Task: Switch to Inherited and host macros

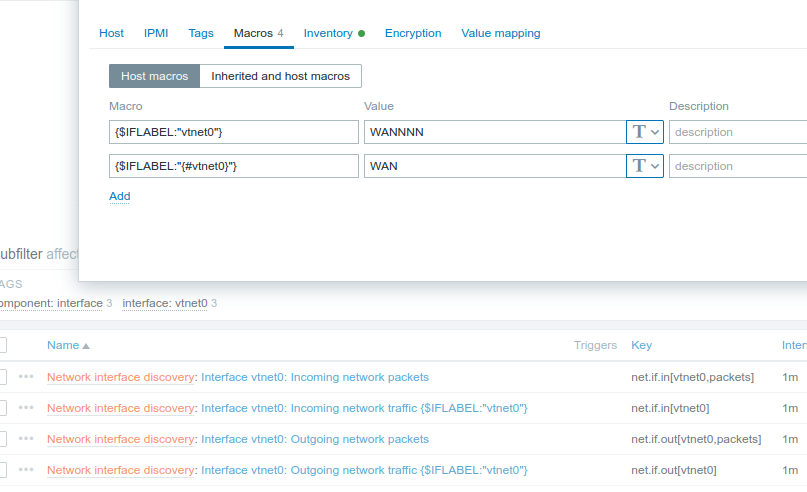Action: [x=280, y=76]
